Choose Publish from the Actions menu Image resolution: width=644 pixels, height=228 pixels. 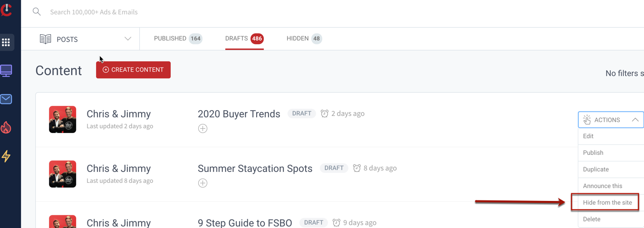pyautogui.click(x=611, y=153)
